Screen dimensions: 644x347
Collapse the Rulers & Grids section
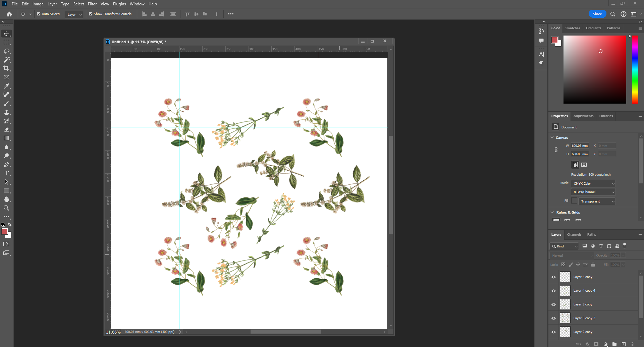552,212
